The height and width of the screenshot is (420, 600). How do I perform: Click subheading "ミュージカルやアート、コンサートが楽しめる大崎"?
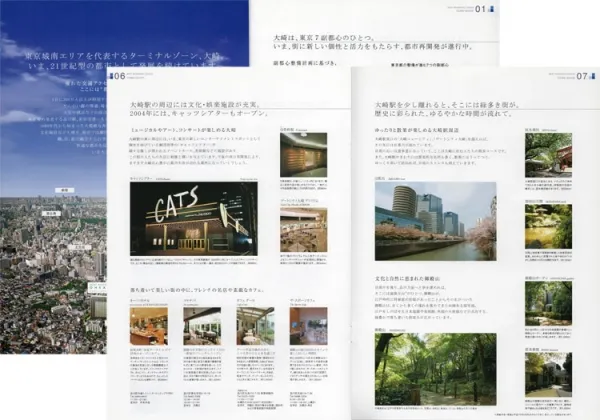(x=184, y=130)
